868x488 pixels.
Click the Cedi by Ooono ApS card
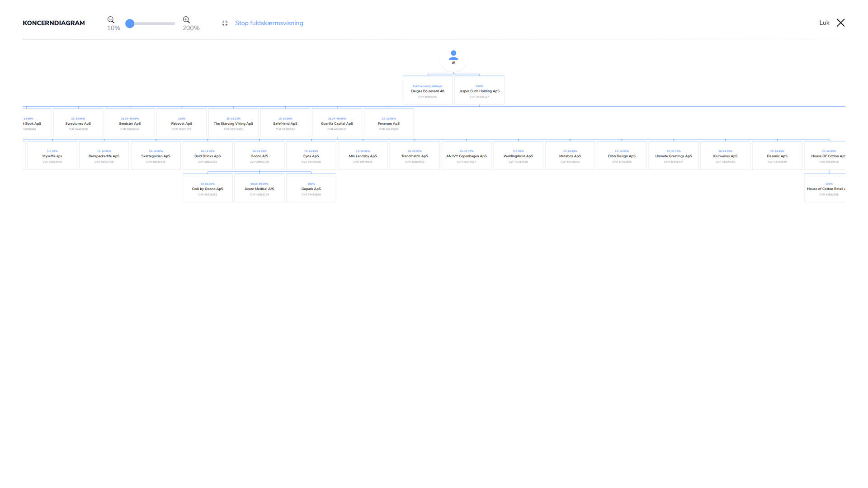208,188
